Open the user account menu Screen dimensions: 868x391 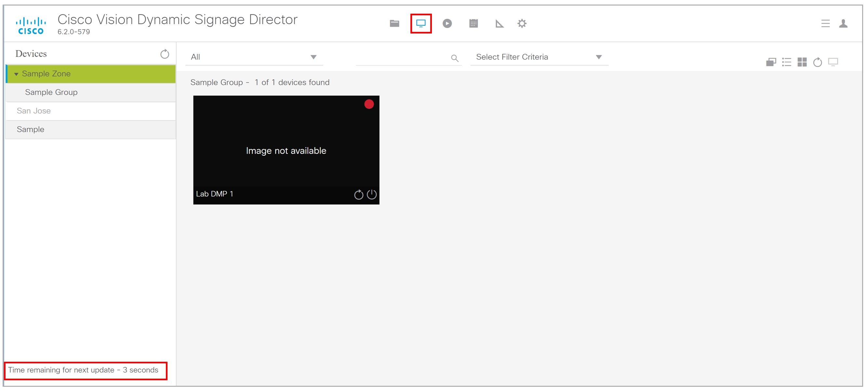pos(844,24)
